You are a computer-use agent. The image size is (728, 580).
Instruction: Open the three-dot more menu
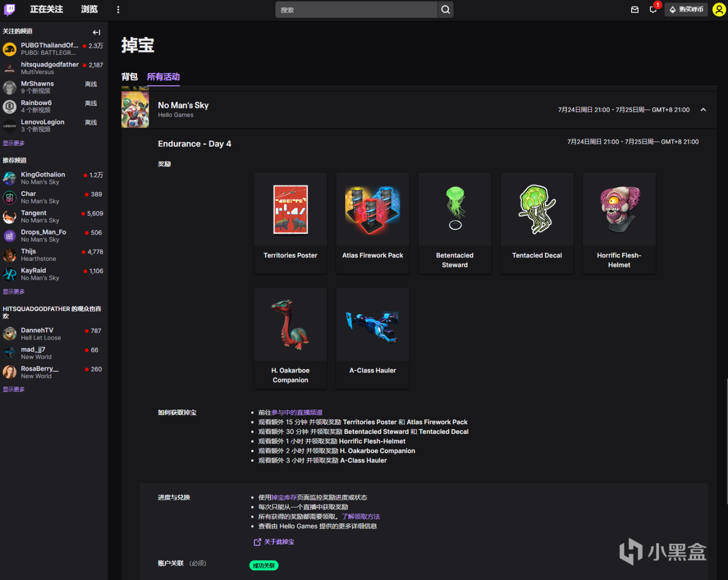(x=118, y=10)
